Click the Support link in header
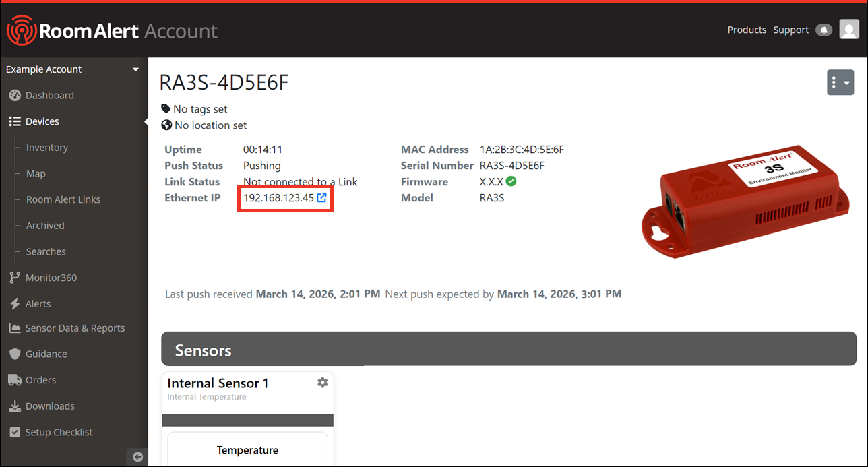Viewport: 868px width, 467px height. coord(790,30)
